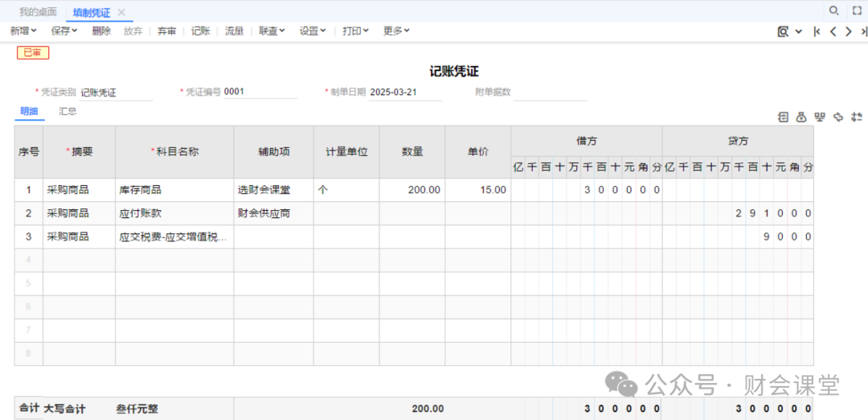
Task: Expand the 新增 dropdown menu
Action: click(24, 31)
